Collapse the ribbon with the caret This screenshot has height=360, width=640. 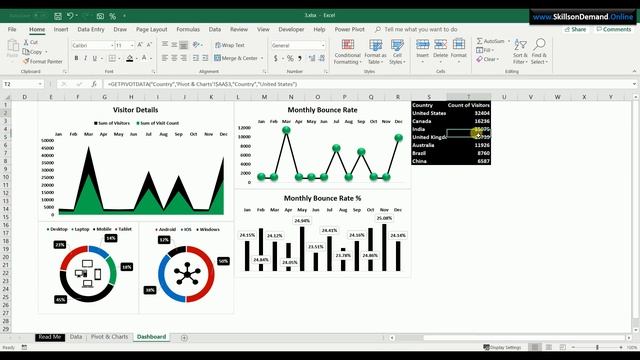pyautogui.click(x=634, y=71)
